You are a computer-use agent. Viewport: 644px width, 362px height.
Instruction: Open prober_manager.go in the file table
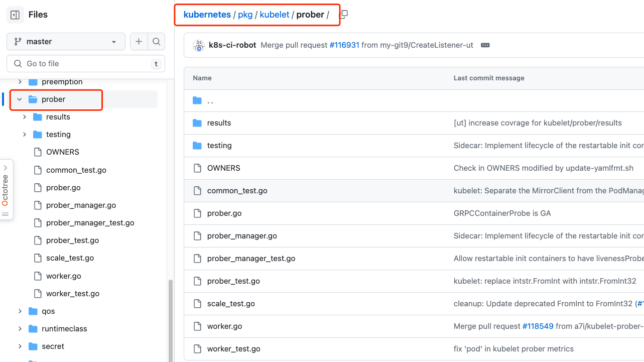pos(242,236)
